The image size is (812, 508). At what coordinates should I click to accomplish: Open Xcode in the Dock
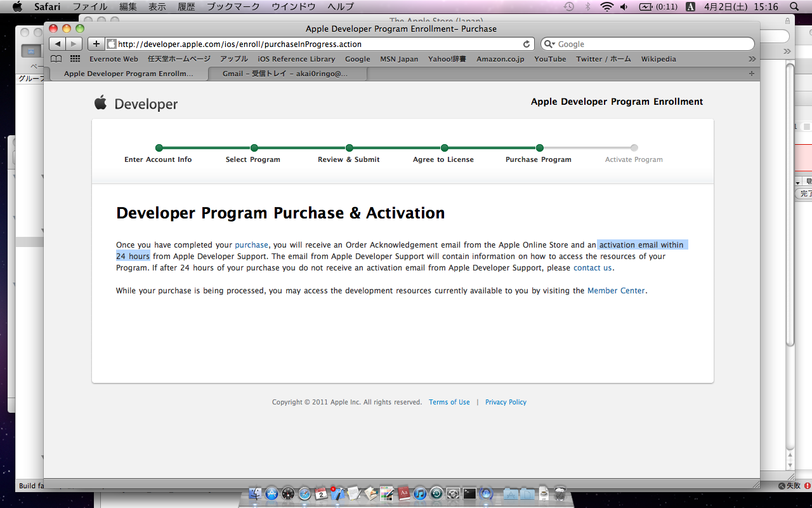[x=338, y=493]
